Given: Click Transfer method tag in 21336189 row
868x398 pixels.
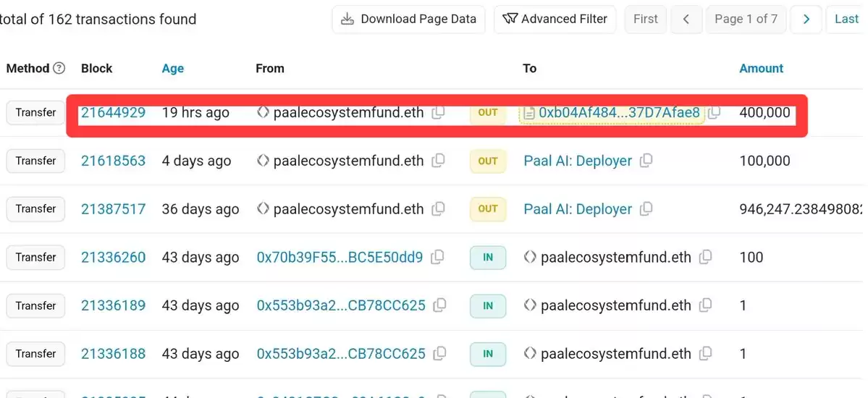Looking at the screenshot, I should click(x=35, y=305).
